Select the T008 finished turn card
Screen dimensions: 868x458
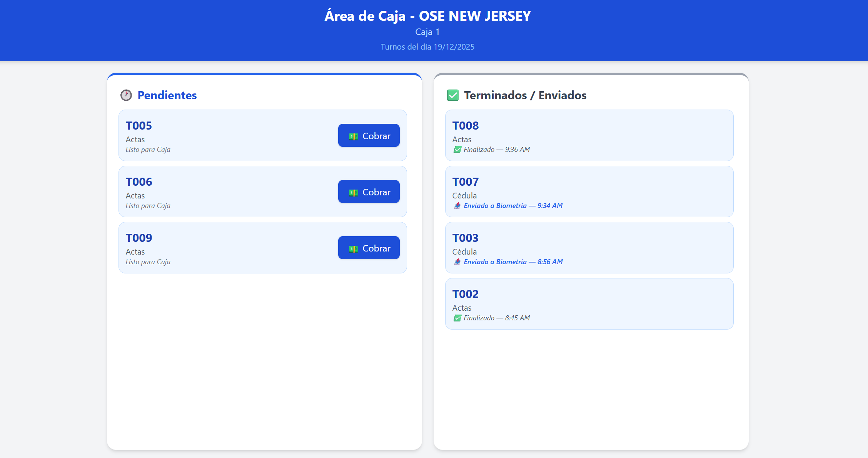point(589,135)
